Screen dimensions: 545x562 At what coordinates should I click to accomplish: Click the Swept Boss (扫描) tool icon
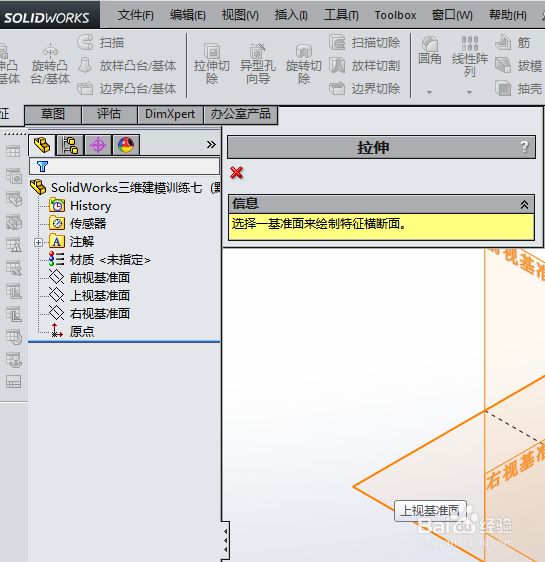point(85,42)
